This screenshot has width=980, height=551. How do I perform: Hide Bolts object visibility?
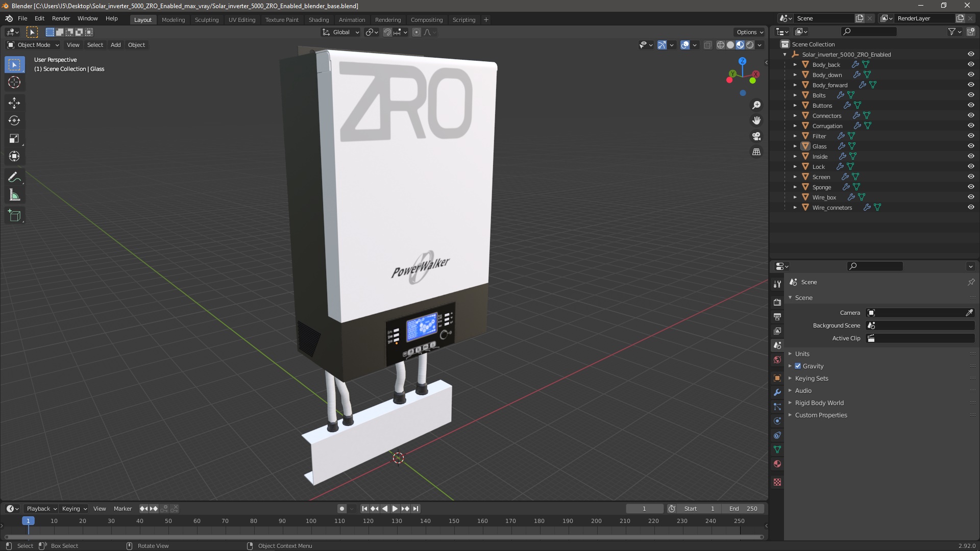pos(971,95)
